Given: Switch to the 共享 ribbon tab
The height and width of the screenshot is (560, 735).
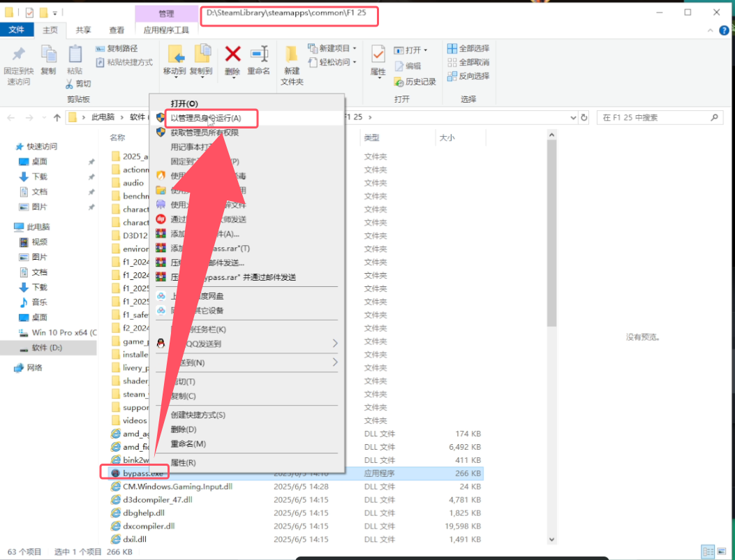Looking at the screenshot, I should click(84, 30).
